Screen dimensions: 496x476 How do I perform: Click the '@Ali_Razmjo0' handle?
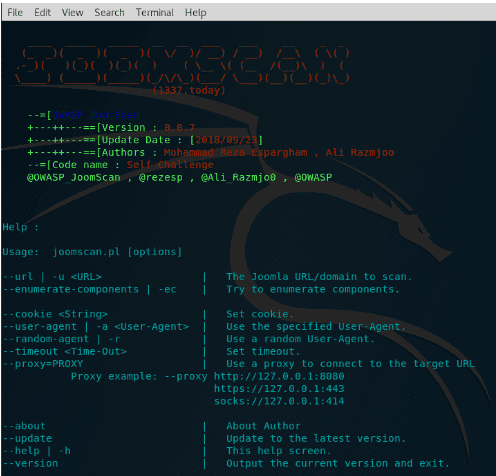(x=238, y=177)
